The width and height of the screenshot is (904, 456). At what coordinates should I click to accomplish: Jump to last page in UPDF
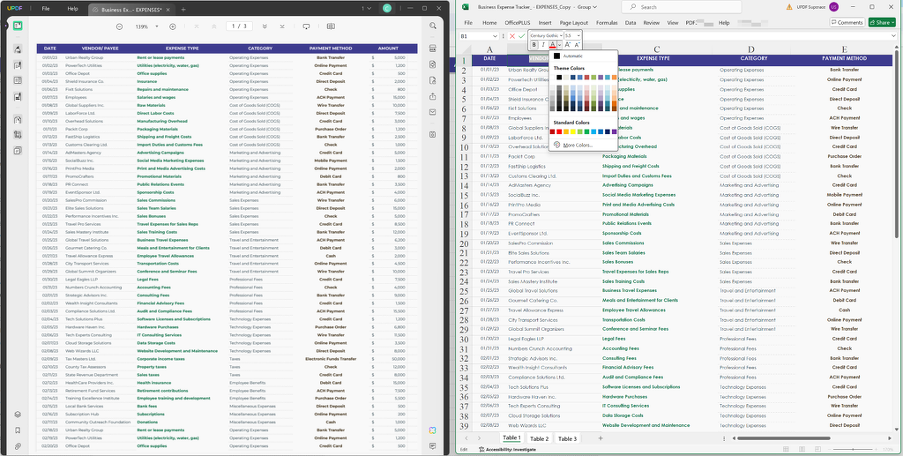coord(282,27)
